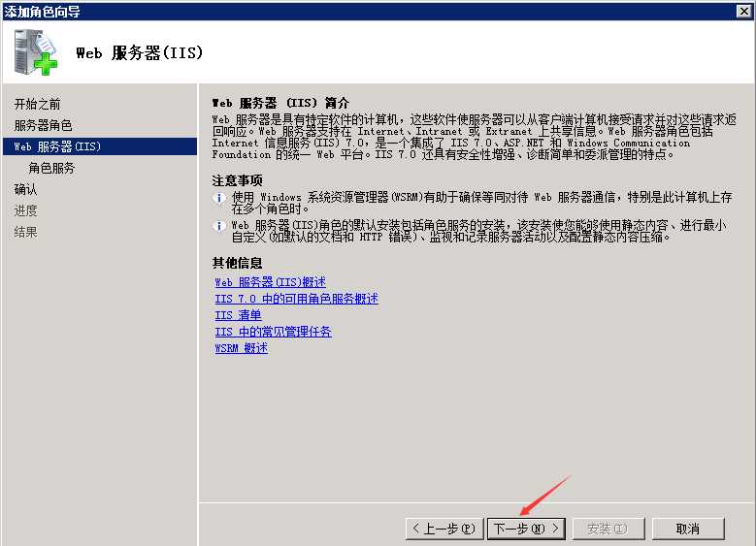Open the IIS 清单 link
Image resolution: width=756 pixels, height=546 pixels.
[x=238, y=315]
